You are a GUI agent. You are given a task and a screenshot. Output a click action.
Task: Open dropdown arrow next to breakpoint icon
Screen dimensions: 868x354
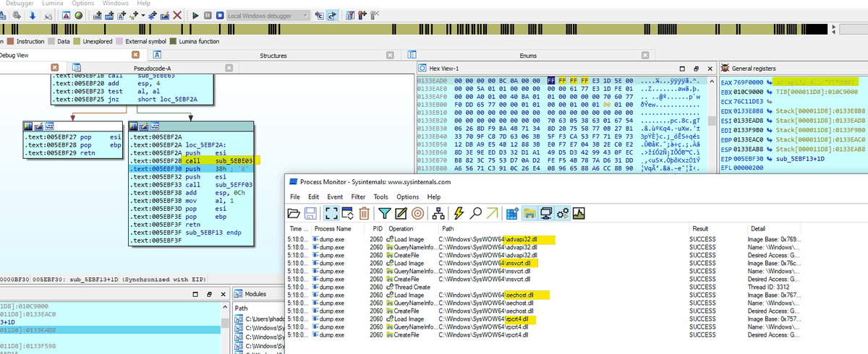[142, 15]
